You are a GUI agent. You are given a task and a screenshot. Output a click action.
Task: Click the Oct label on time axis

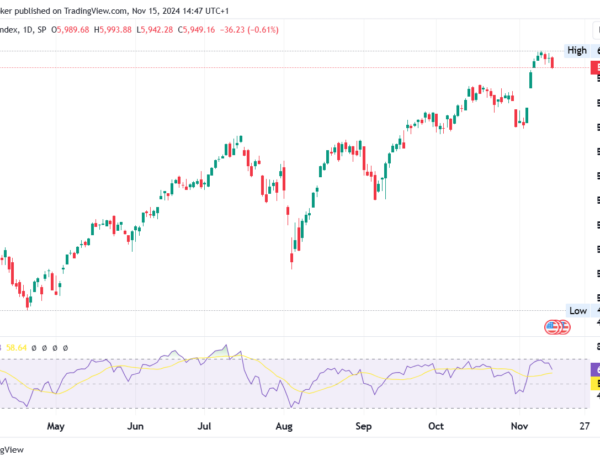coord(437,425)
